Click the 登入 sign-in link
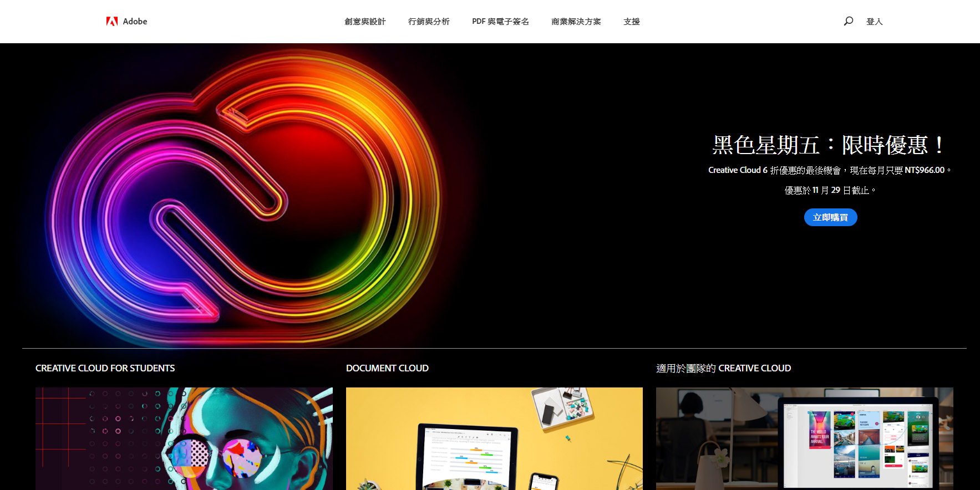This screenshot has width=980, height=490. 874,22
